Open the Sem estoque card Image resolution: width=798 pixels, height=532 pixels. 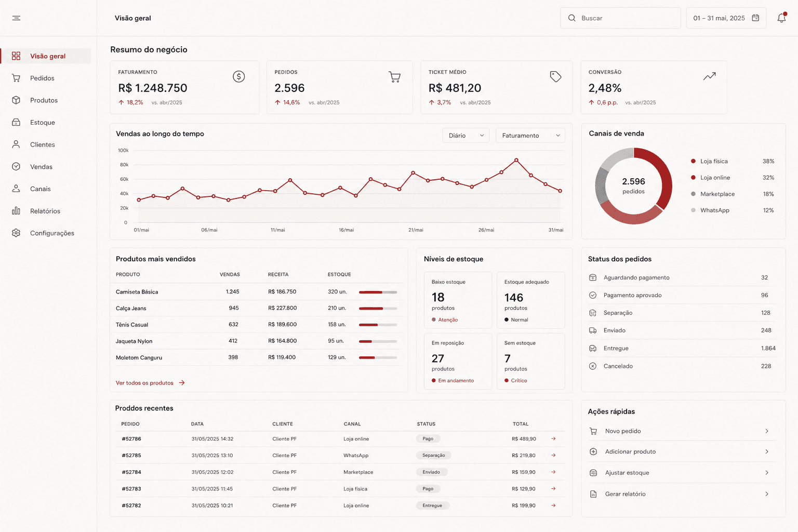coord(531,361)
